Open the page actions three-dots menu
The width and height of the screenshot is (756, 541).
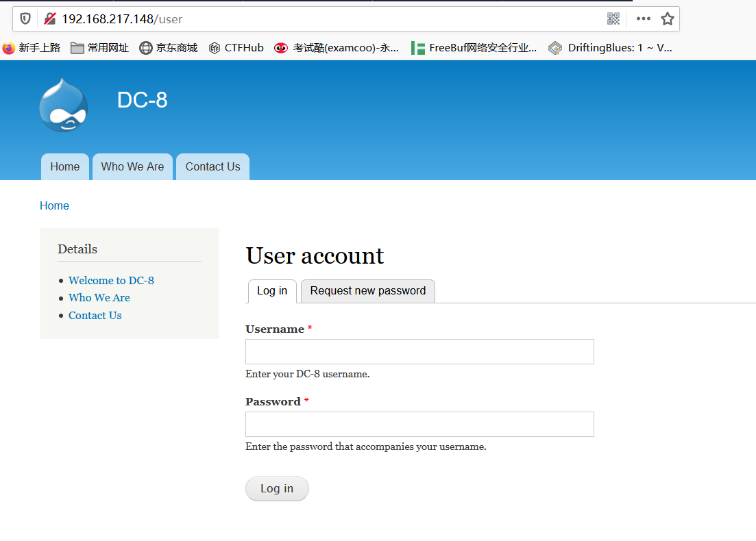643,18
